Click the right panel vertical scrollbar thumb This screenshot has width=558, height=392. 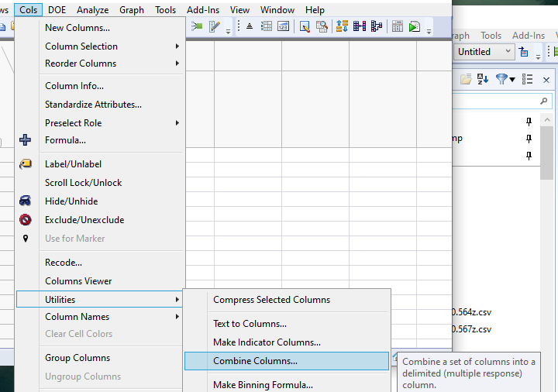[546, 153]
